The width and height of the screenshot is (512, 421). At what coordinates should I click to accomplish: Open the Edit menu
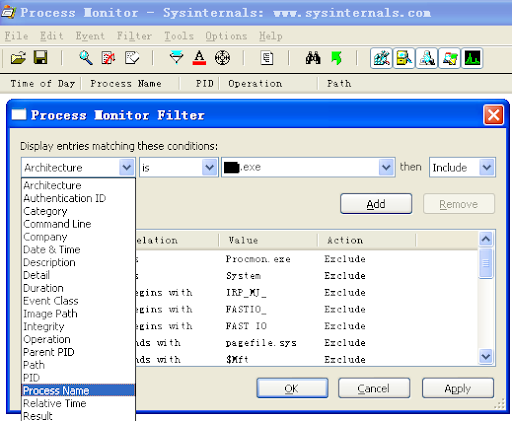click(x=52, y=36)
